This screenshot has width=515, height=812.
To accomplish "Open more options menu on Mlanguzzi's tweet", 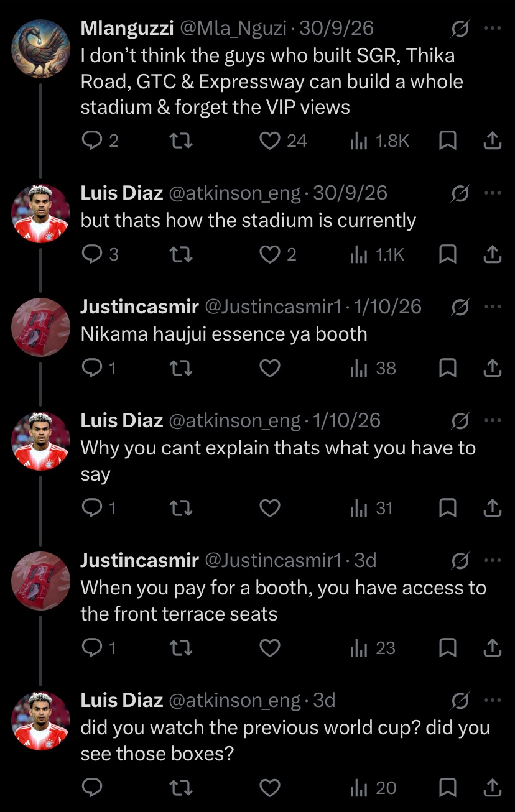I will click(492, 28).
